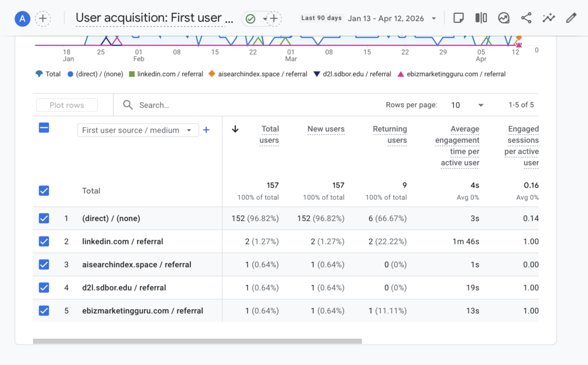Open the compare columns view icon
588x365 pixels.
(x=481, y=18)
